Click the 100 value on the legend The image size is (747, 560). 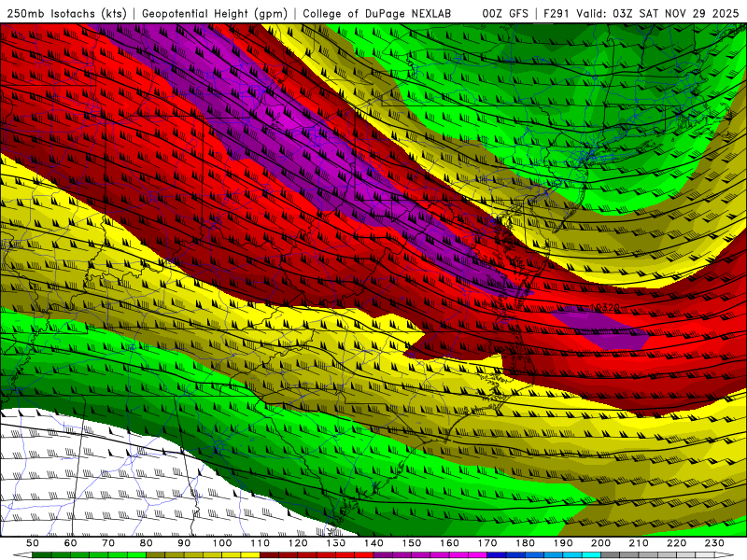tap(221, 543)
